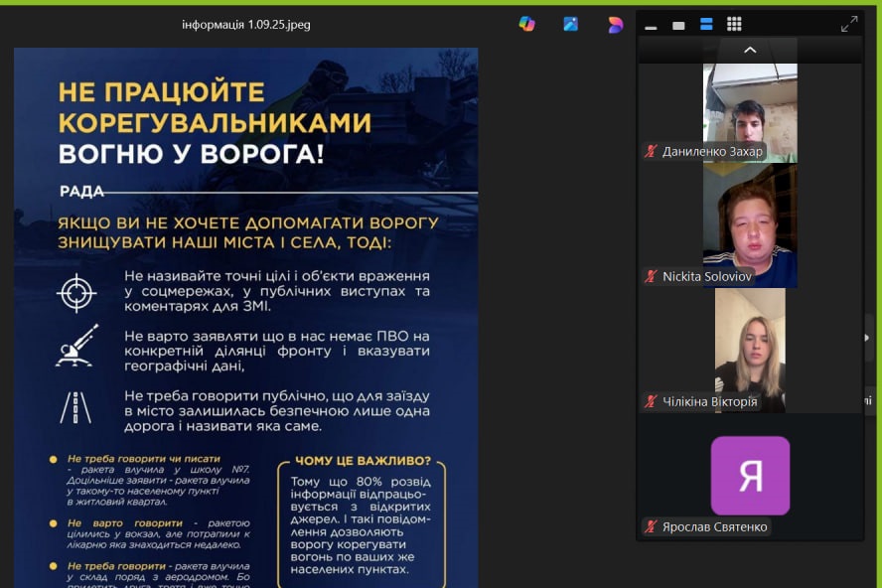882x588 pixels.
Task: Click muted mic icon beside Чілікіна Вікторія
Action: (652, 401)
